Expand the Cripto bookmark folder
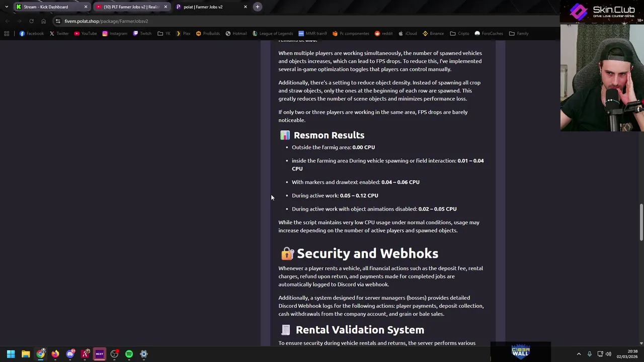644x362 pixels. click(x=460, y=34)
